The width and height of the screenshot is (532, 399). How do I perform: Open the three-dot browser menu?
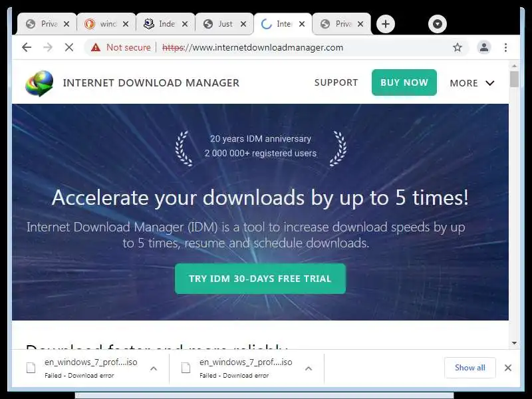(505, 47)
